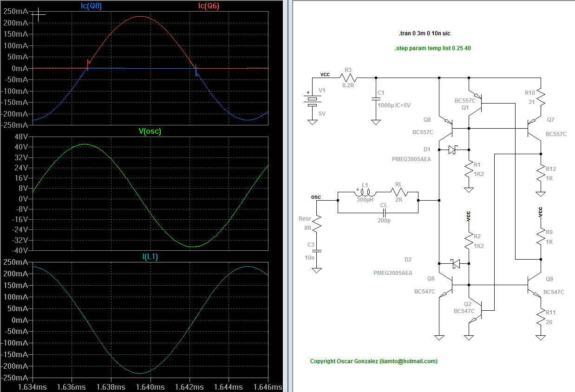Select the RL 2R resistor symbol
Screen dimensions: 575x392
click(x=398, y=192)
